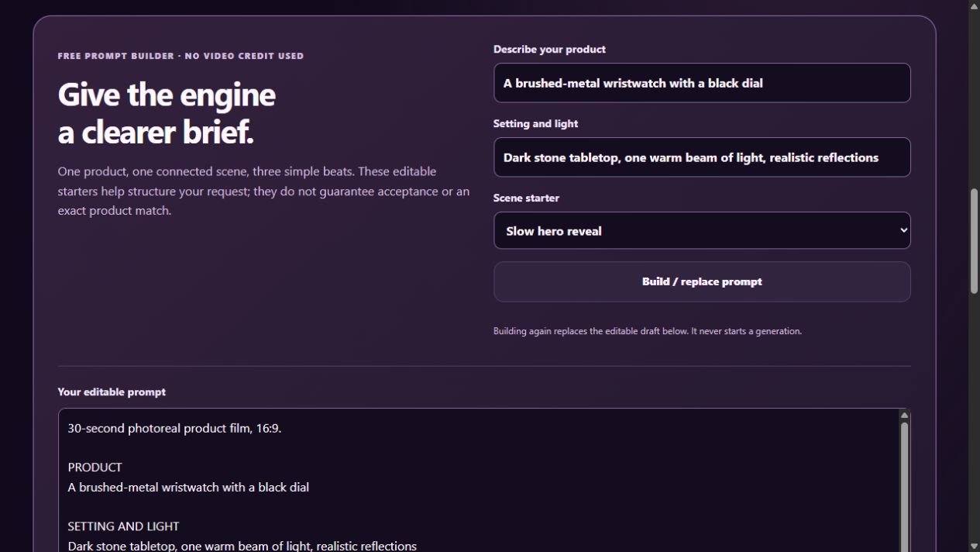The width and height of the screenshot is (980, 552).
Task: Click the page vertical scrollbar thumb
Action: pyautogui.click(x=975, y=241)
